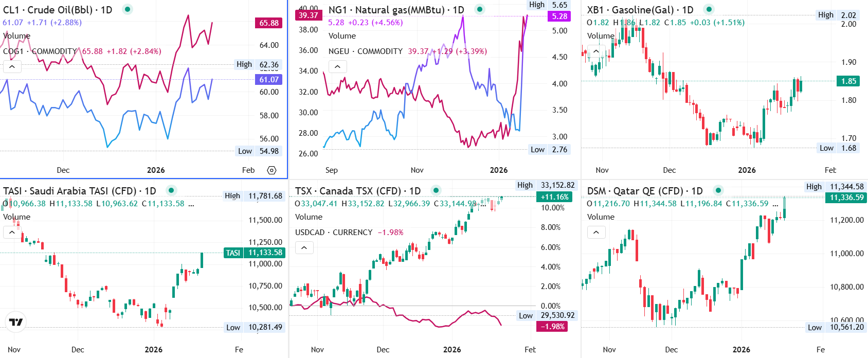
Task: Click market status dot beside Natural gas title
Action: 480,9
